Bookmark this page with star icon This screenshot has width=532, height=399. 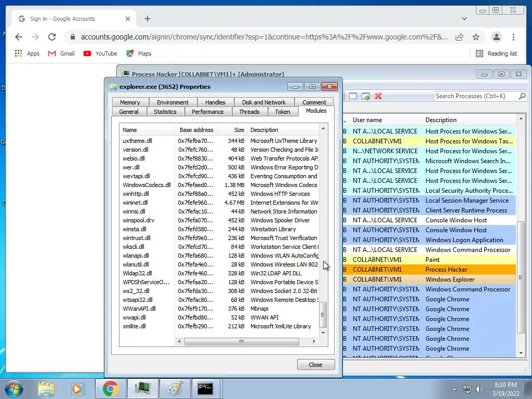pyautogui.click(x=476, y=37)
